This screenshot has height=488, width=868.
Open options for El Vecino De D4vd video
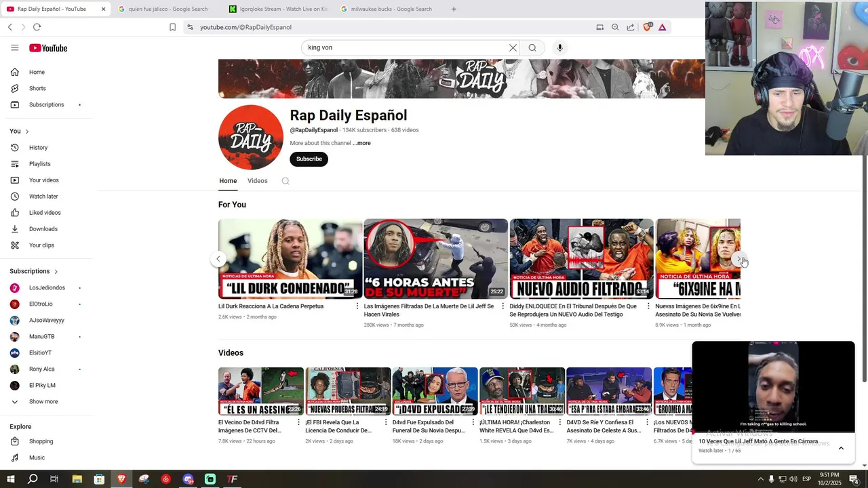click(298, 422)
